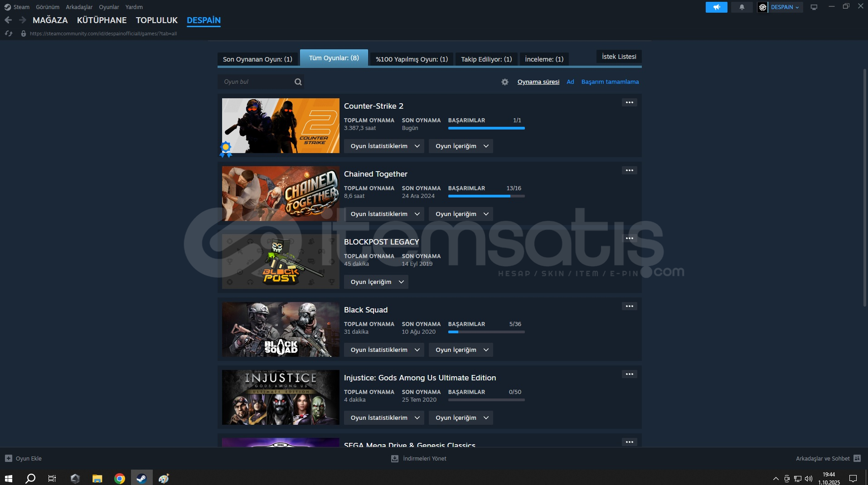The image size is (868, 485).
Task: Open BLOCKPOST LEGACY three-dot options menu
Action: pos(630,238)
